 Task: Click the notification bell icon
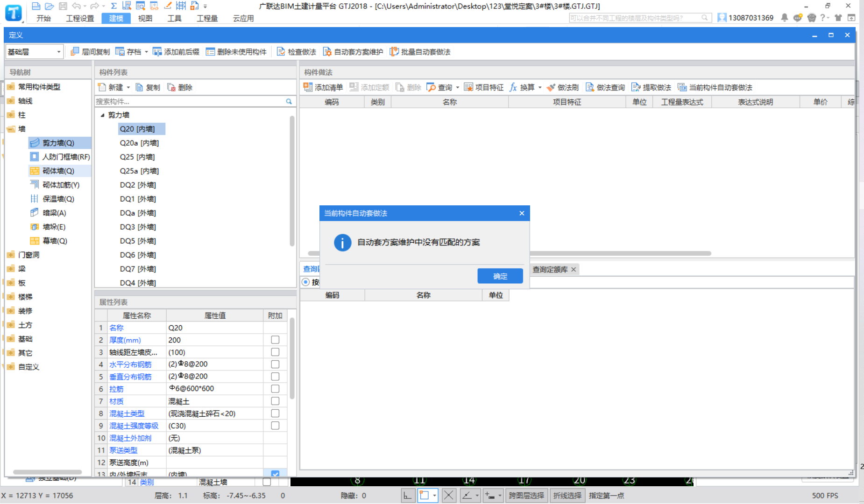(x=785, y=18)
